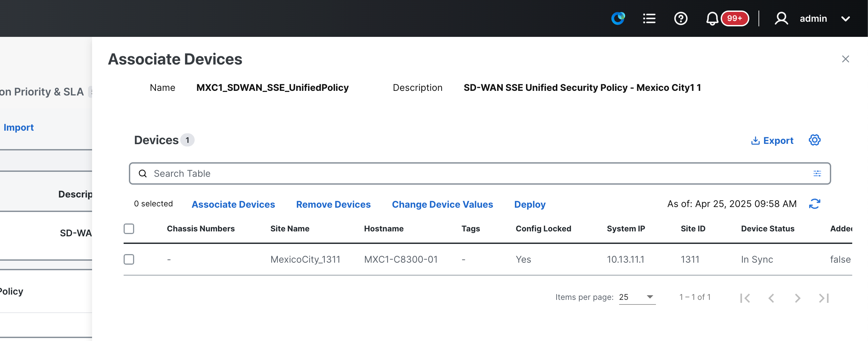The image size is (868, 341).
Task: Click the 1311 site ID cell
Action: (x=689, y=259)
